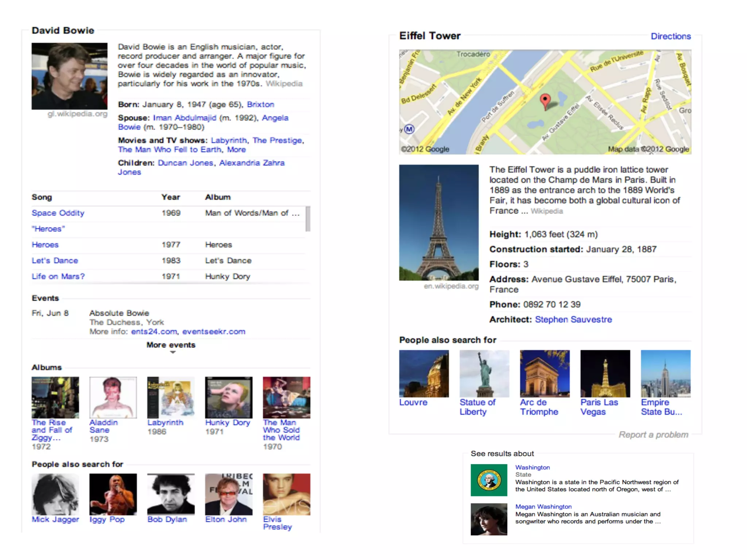
Task: Expand More events arrow
Action: [x=173, y=352]
